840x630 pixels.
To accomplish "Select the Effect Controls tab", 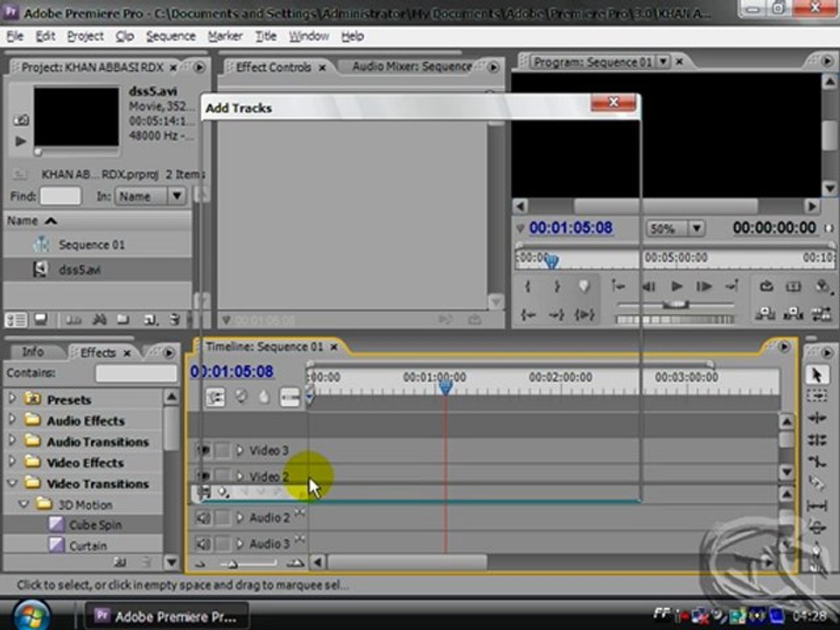I will (x=273, y=67).
